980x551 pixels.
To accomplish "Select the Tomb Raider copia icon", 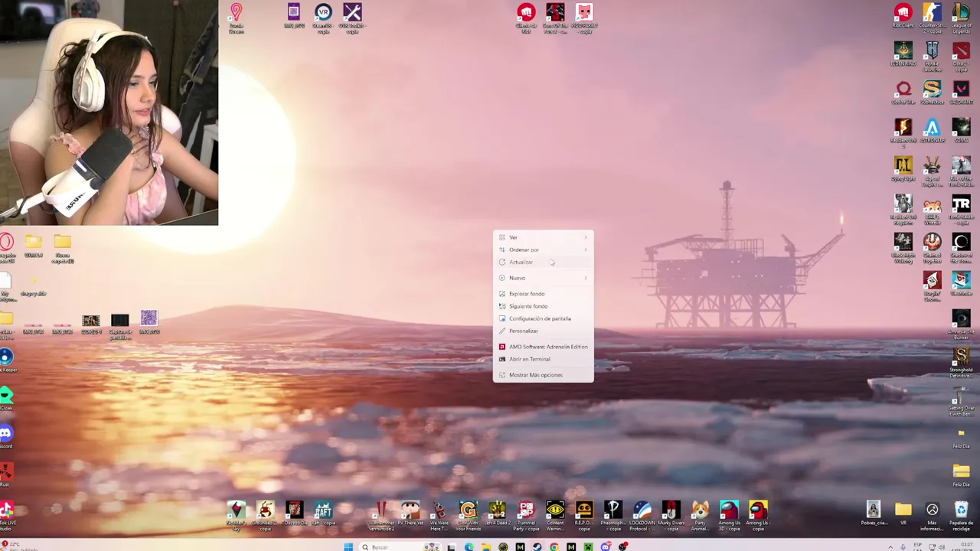I will coord(961,209).
